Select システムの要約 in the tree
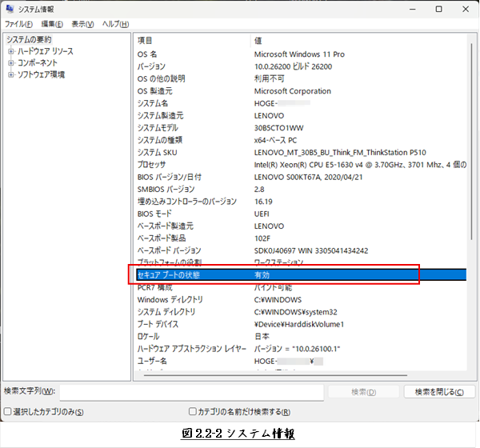 point(29,39)
